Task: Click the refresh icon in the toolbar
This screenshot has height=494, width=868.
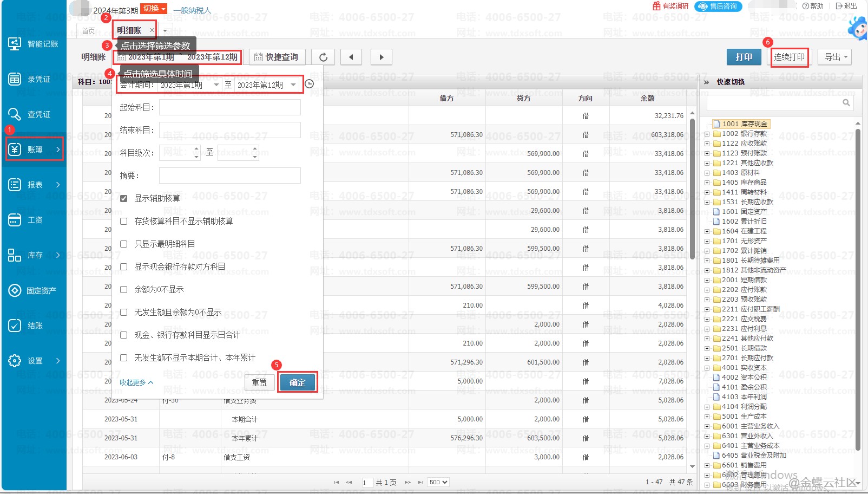Action: [x=323, y=57]
